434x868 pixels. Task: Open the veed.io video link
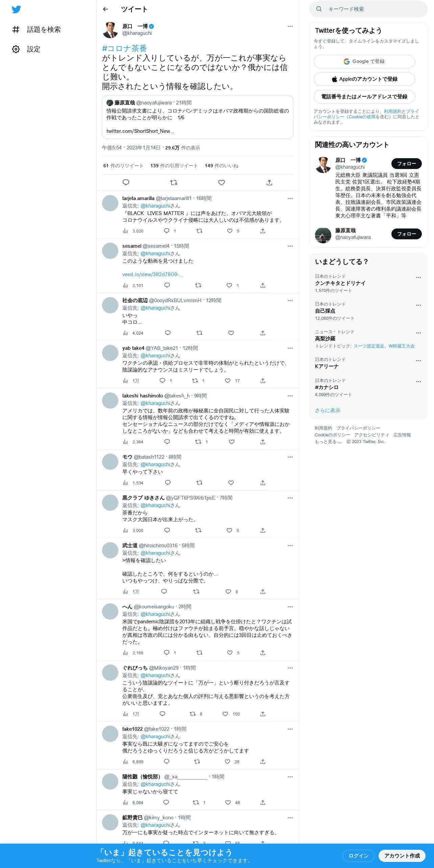coord(153,274)
